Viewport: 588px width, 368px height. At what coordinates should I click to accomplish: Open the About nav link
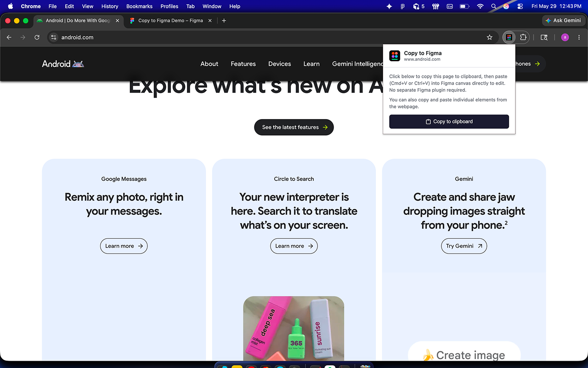point(209,64)
